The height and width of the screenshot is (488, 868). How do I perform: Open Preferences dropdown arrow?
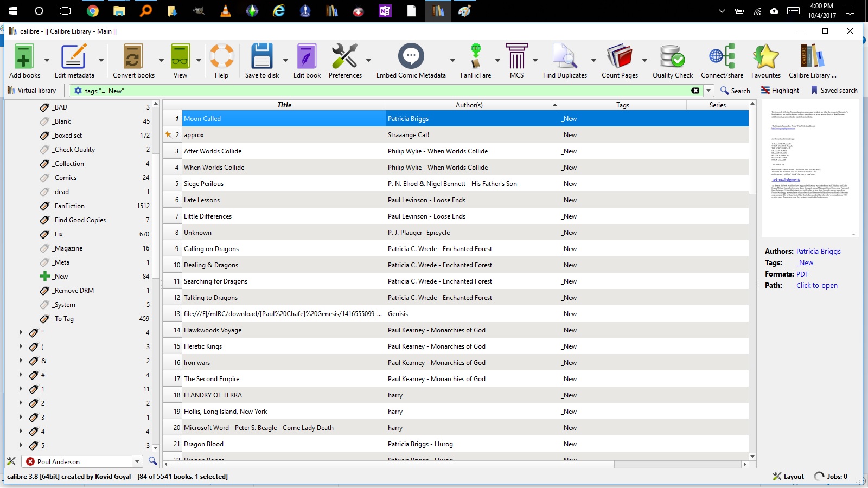(x=368, y=60)
